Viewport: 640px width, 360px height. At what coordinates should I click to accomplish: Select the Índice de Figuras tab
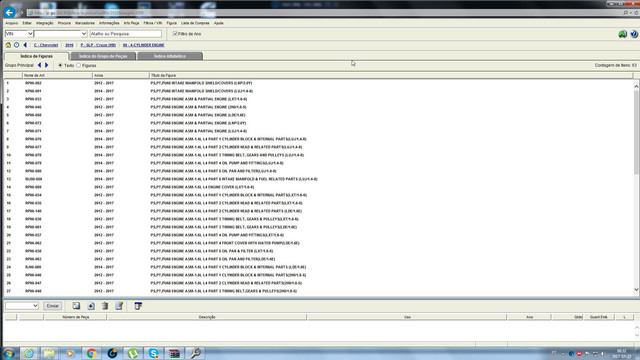click(37, 56)
